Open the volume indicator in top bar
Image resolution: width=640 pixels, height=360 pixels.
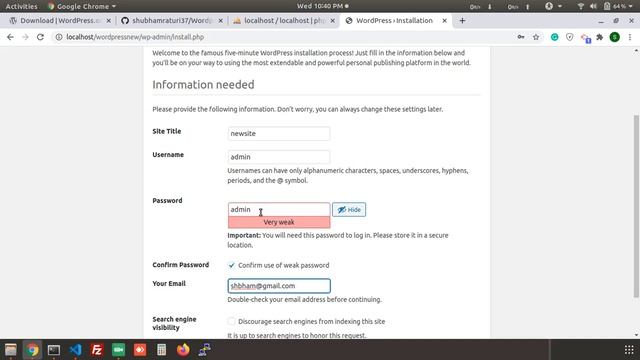coord(593,6)
